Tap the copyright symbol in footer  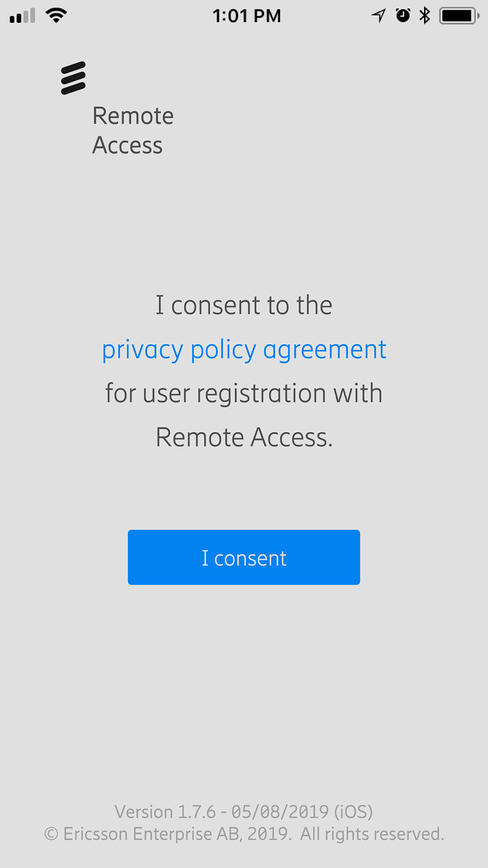[51, 834]
